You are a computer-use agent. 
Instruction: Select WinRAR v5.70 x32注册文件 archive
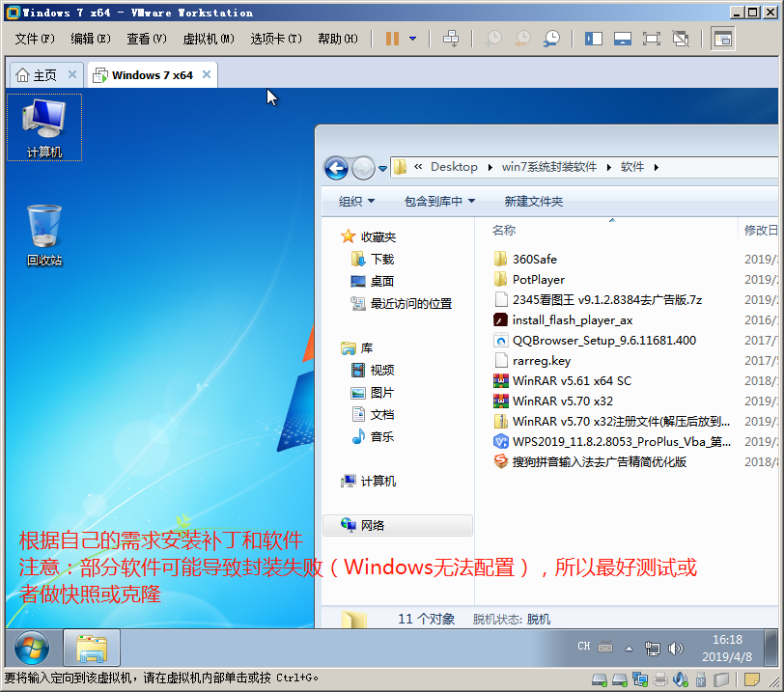(x=611, y=422)
